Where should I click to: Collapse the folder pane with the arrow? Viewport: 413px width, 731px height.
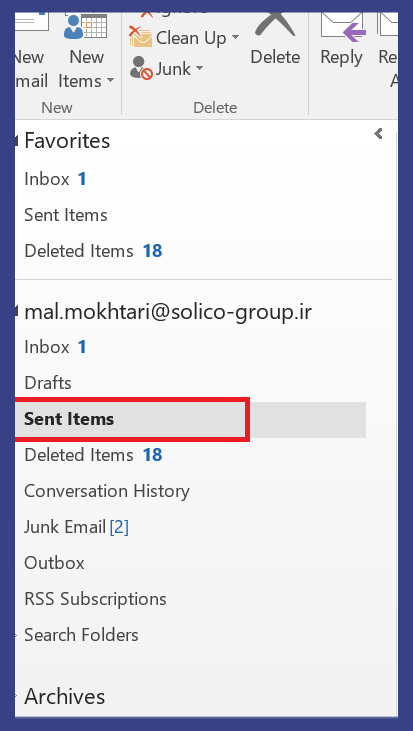(378, 134)
